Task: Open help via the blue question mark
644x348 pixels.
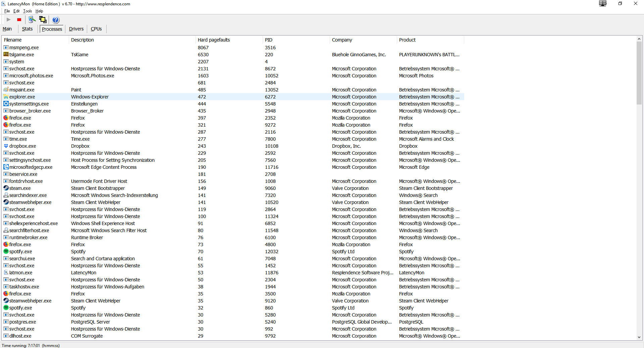Action: (56, 20)
